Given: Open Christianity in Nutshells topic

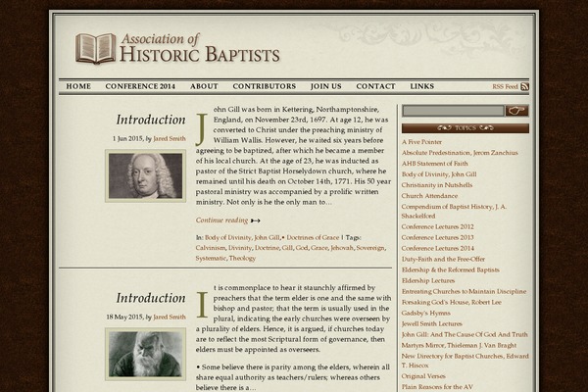Looking at the screenshot, I should [437, 185].
